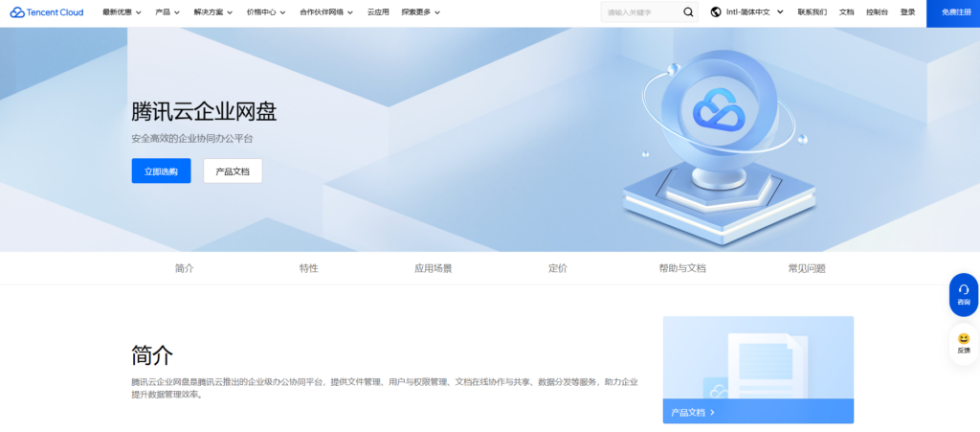Image resolution: width=980 pixels, height=432 pixels.
Task: Expand the 最新优惠 dropdown menu
Action: tap(122, 12)
